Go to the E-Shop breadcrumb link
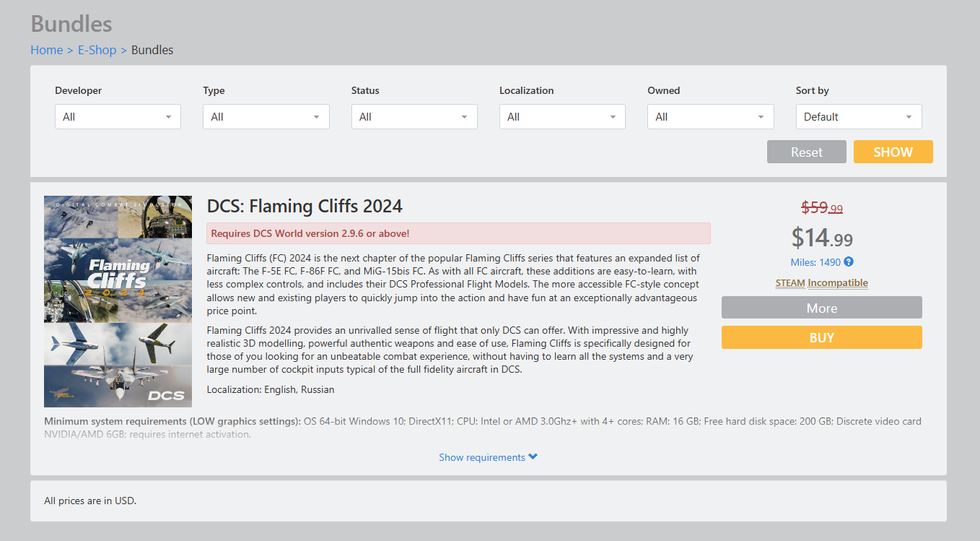This screenshot has height=541, width=980. tap(97, 50)
